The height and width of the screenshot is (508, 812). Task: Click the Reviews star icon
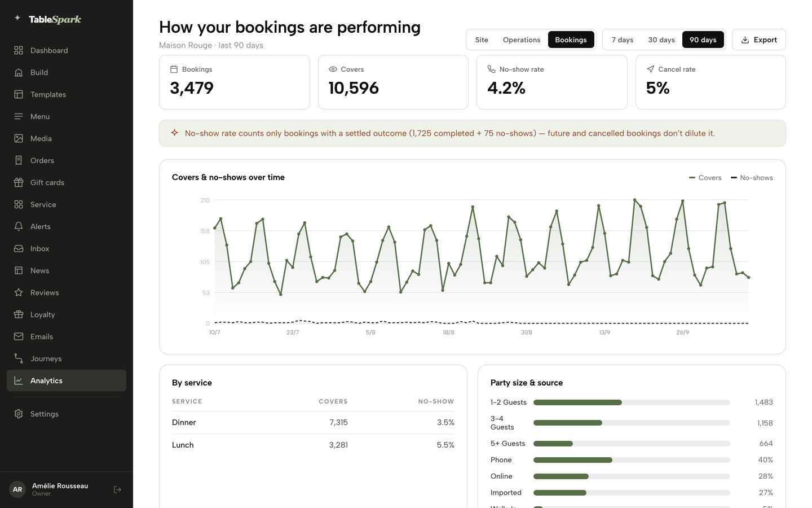(x=19, y=292)
